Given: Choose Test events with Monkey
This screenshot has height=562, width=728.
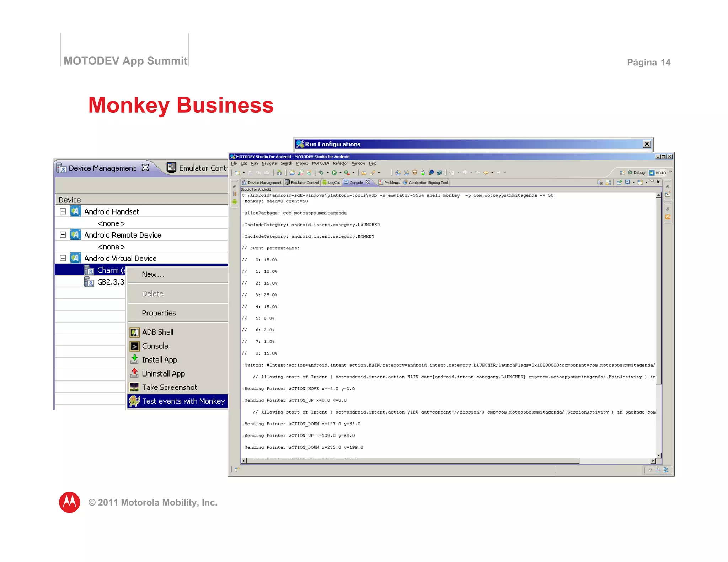Looking at the screenshot, I should (x=178, y=401).
